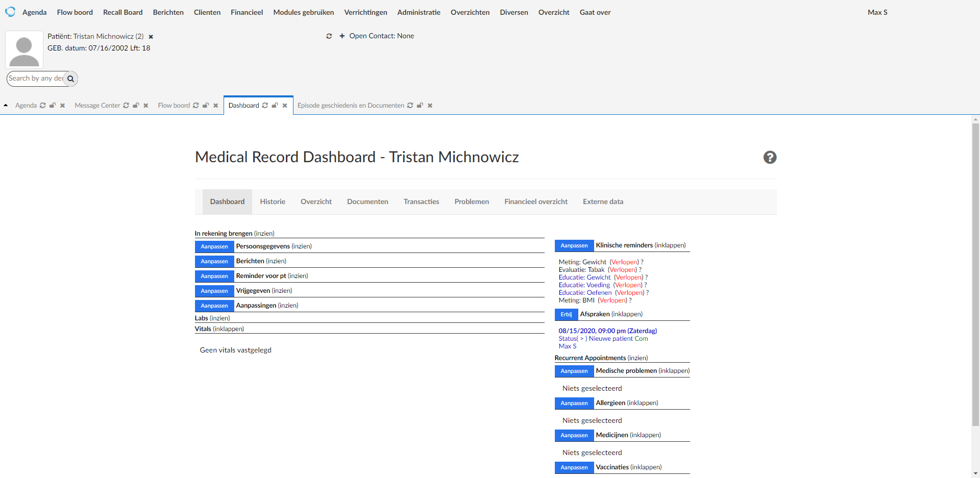Clear the patient Tristan Michnowicz

tap(151, 37)
